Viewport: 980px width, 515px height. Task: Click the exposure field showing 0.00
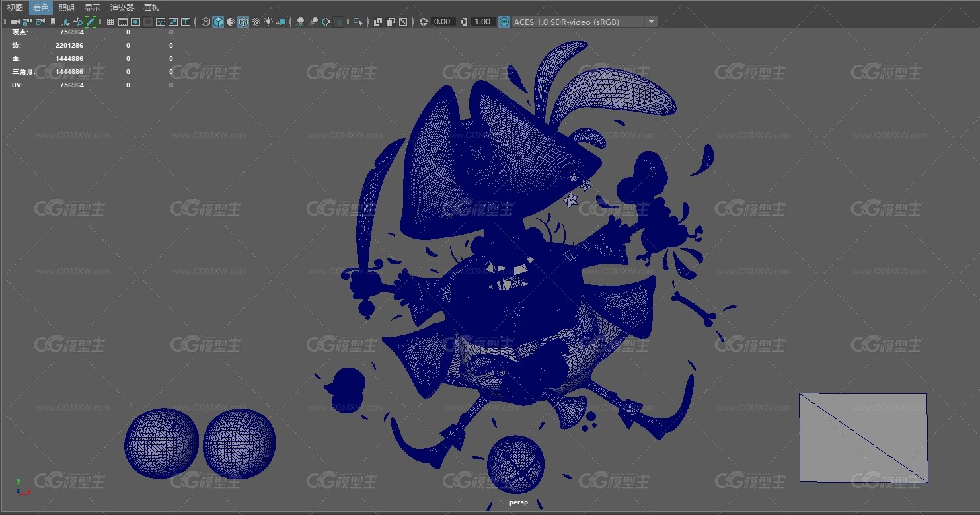click(x=443, y=22)
